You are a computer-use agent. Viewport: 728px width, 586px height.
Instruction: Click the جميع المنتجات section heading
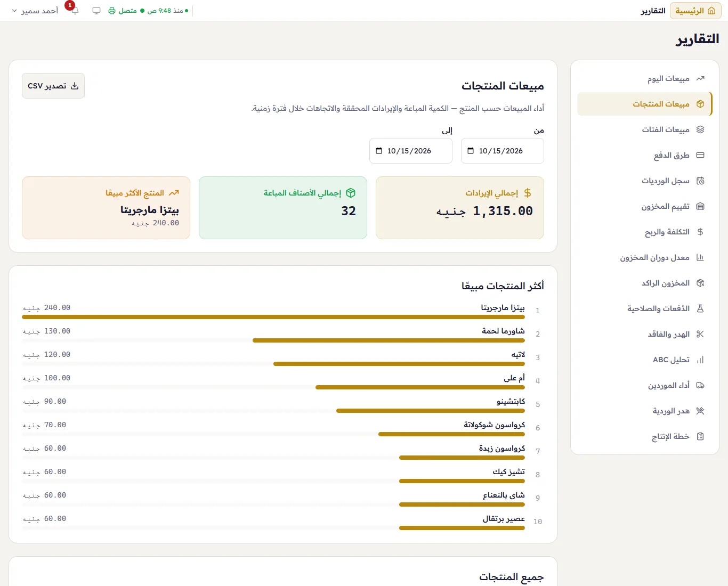[511, 577]
